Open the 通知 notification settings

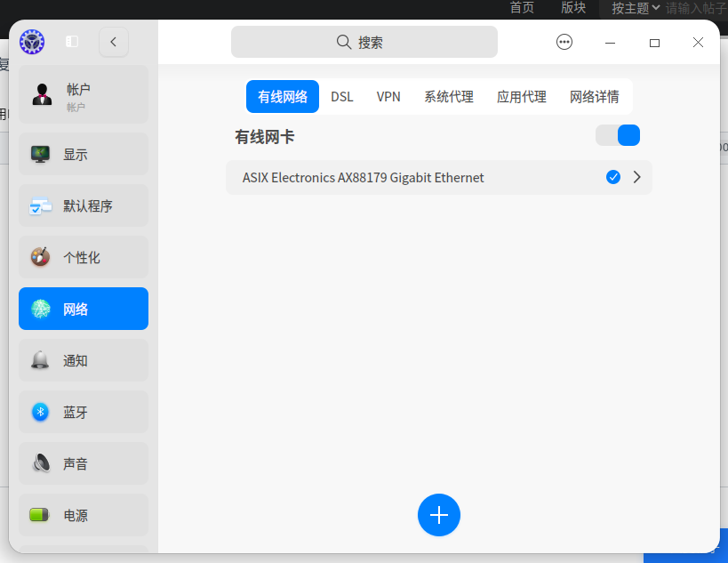pos(84,360)
